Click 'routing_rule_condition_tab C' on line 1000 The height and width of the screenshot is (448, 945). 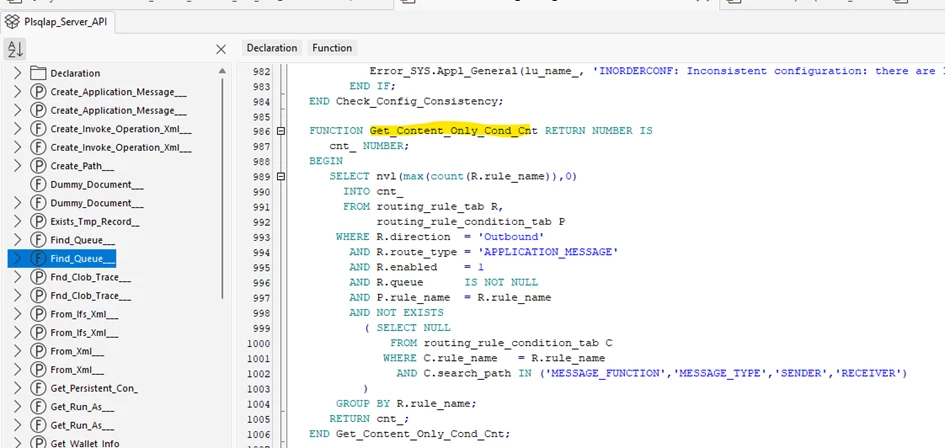[x=518, y=343]
